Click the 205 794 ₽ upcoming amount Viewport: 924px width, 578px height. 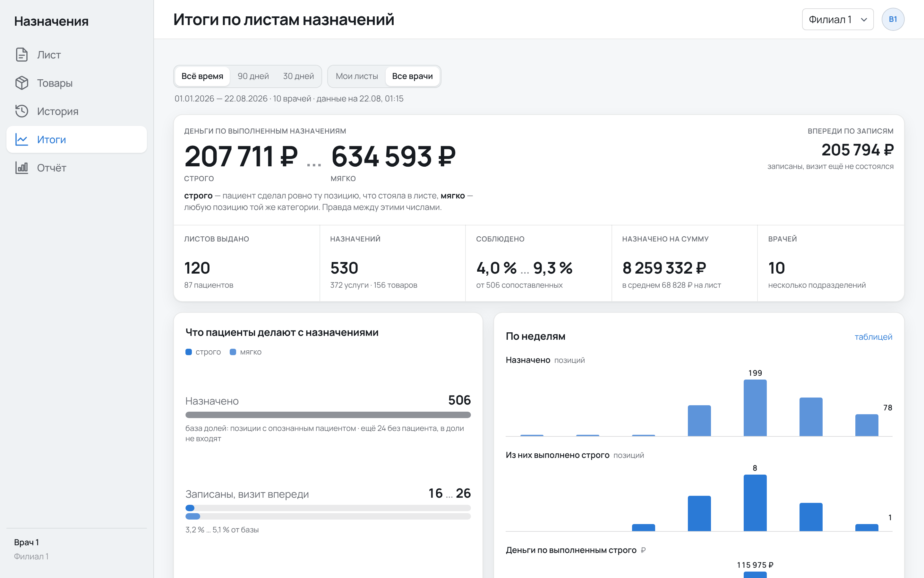click(x=858, y=150)
